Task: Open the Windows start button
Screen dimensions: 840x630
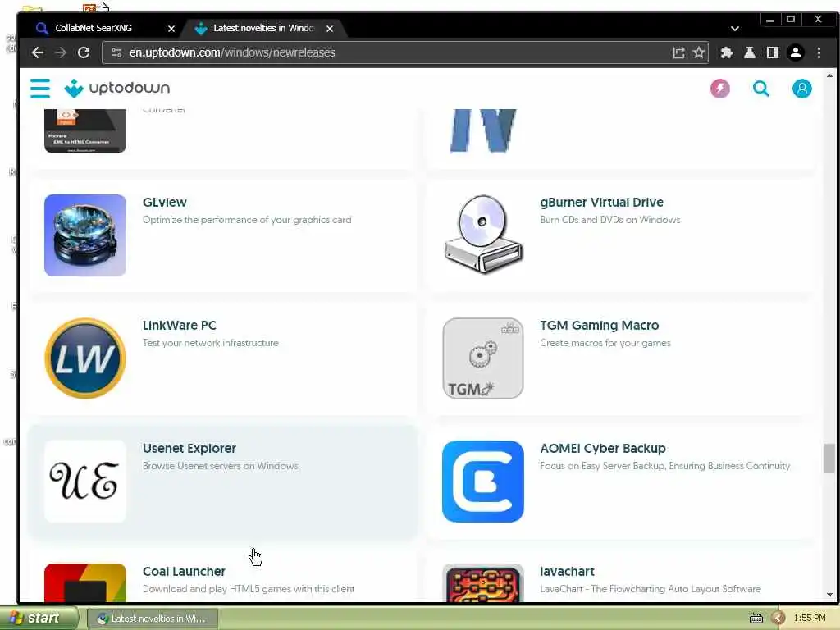Action: point(39,619)
